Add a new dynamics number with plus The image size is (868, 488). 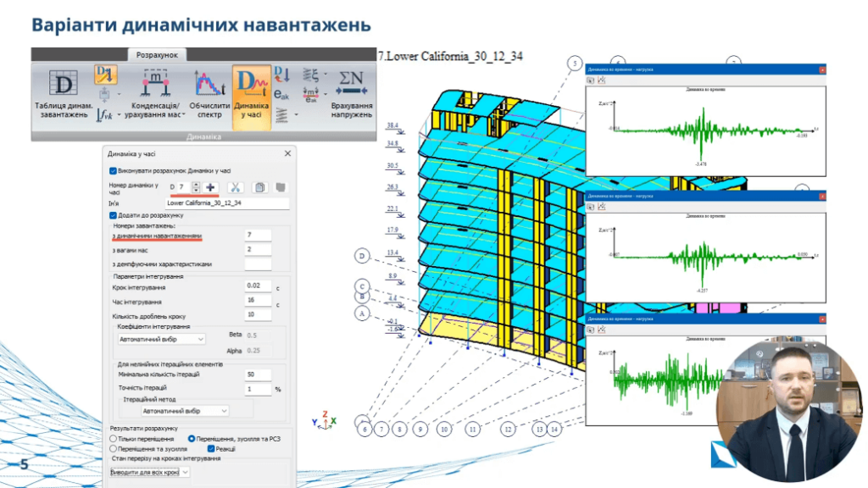tap(210, 187)
